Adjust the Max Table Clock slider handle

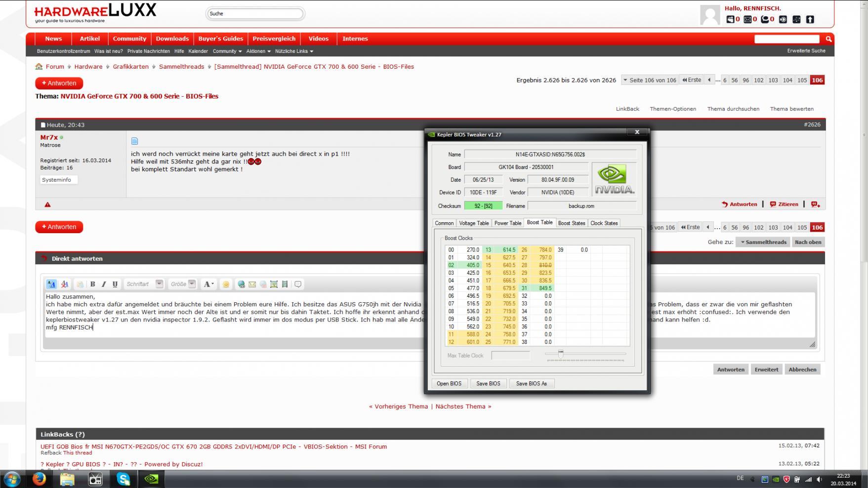click(x=561, y=354)
